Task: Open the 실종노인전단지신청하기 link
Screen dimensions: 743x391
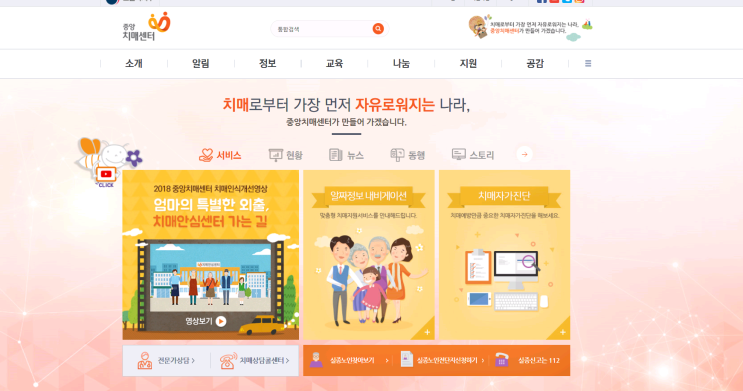Action: [x=443, y=361]
